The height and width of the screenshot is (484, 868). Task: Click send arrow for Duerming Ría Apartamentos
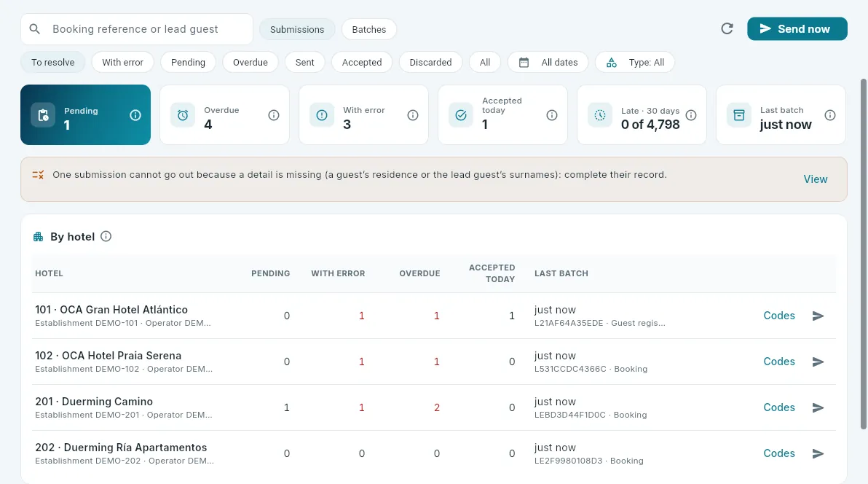[818, 453]
